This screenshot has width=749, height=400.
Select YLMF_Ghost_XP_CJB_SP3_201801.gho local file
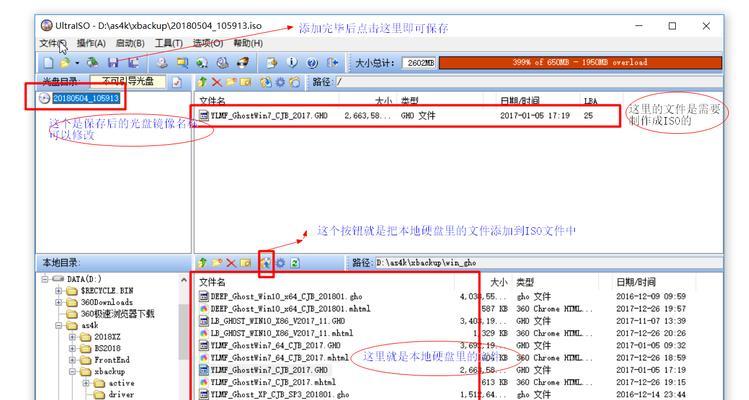(x=279, y=394)
